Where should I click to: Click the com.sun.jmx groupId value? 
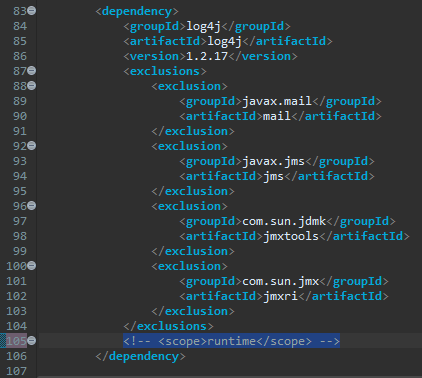click(280, 281)
